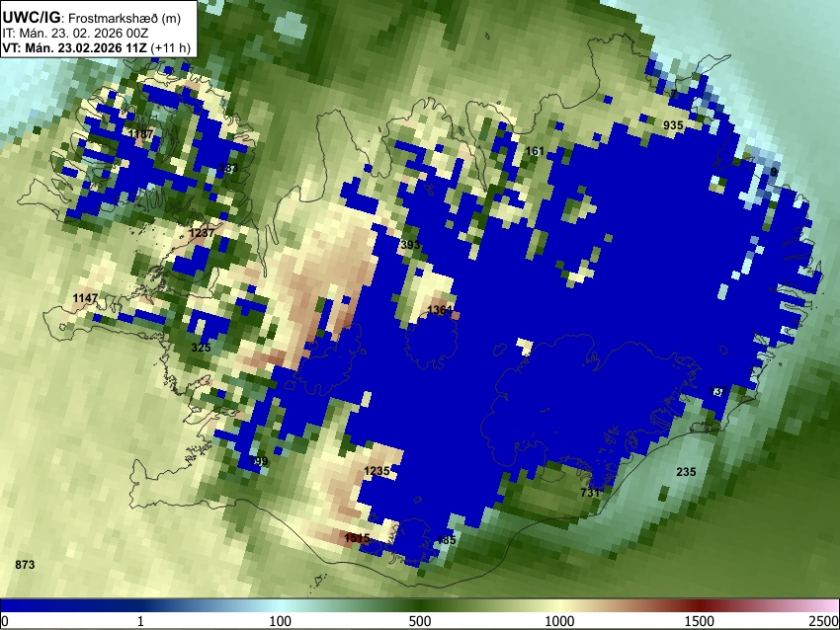Click the map value '185'
840x630 pixels.
click(x=446, y=540)
